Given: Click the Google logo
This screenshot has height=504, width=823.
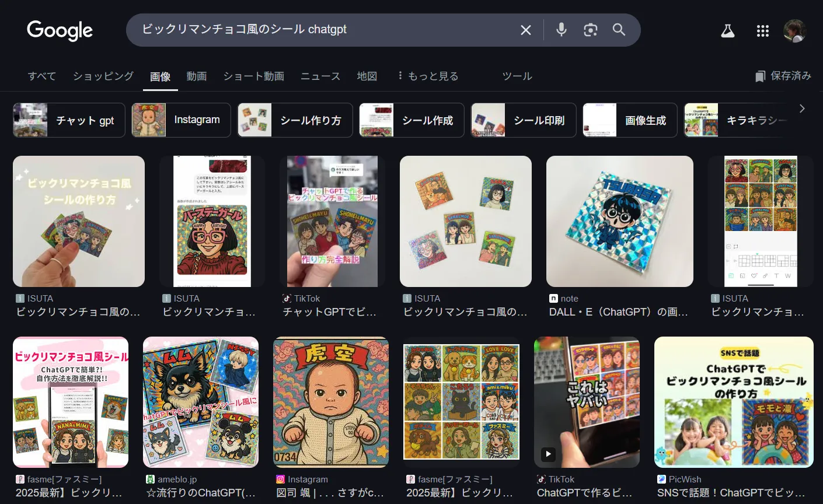Looking at the screenshot, I should (60, 30).
